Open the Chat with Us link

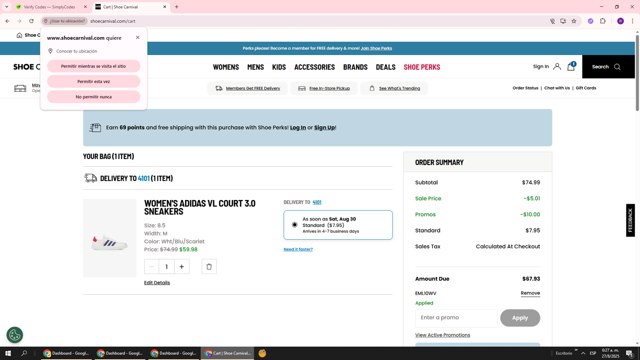coord(557,88)
